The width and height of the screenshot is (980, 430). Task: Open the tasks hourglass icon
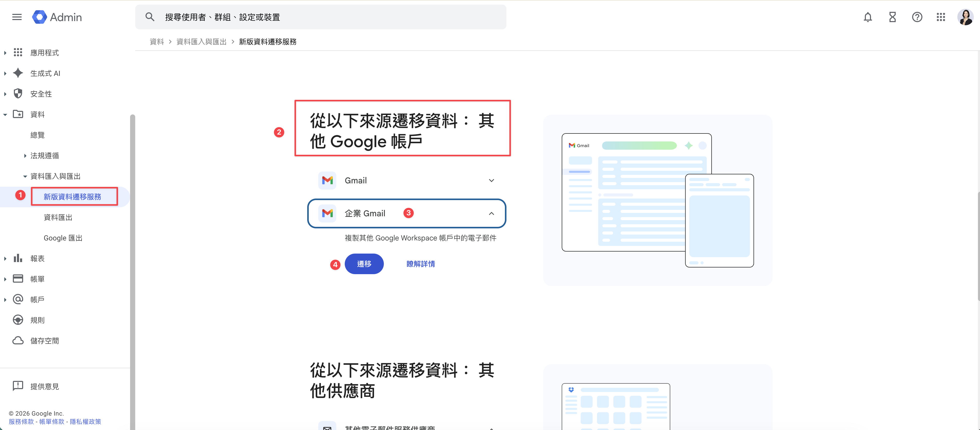pyautogui.click(x=892, y=17)
